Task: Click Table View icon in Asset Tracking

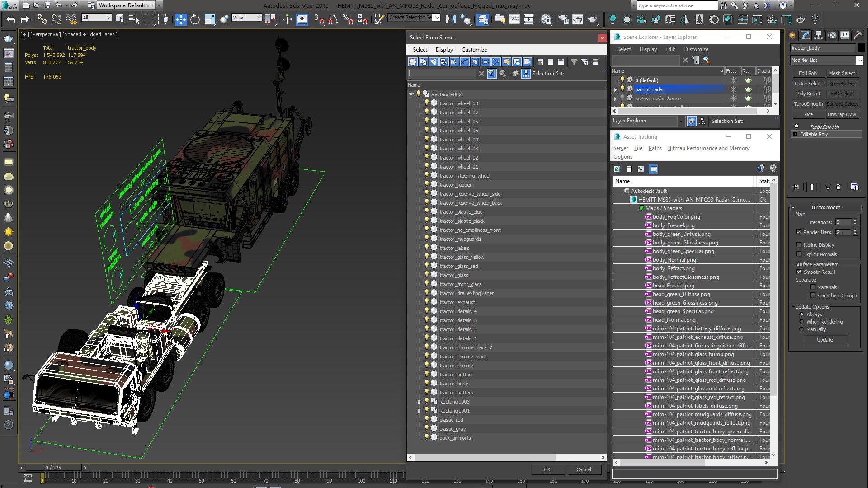Action: (x=653, y=169)
